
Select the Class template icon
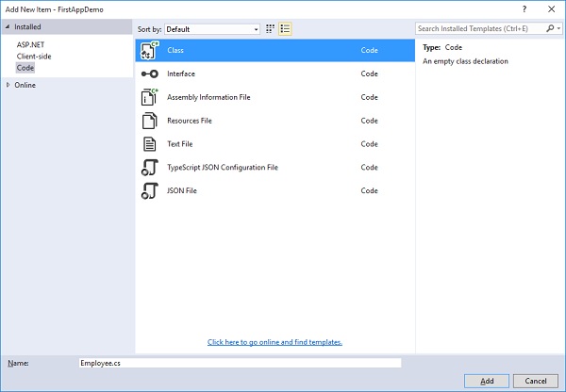click(x=149, y=50)
